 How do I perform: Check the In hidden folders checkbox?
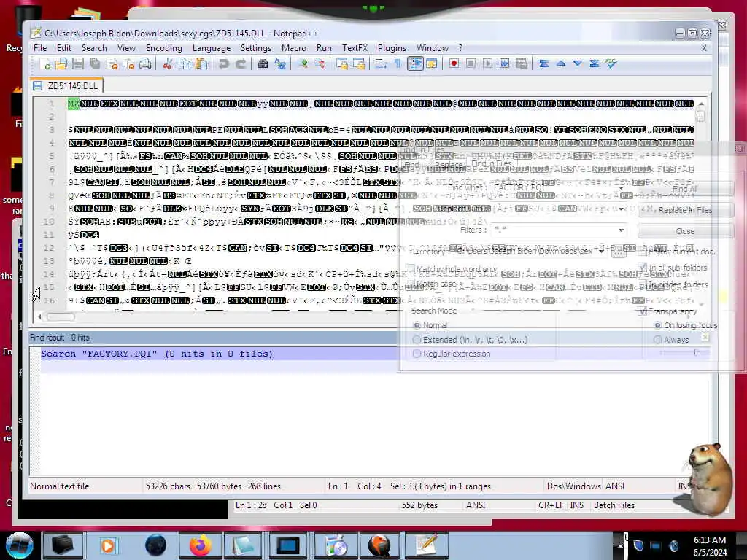point(642,284)
